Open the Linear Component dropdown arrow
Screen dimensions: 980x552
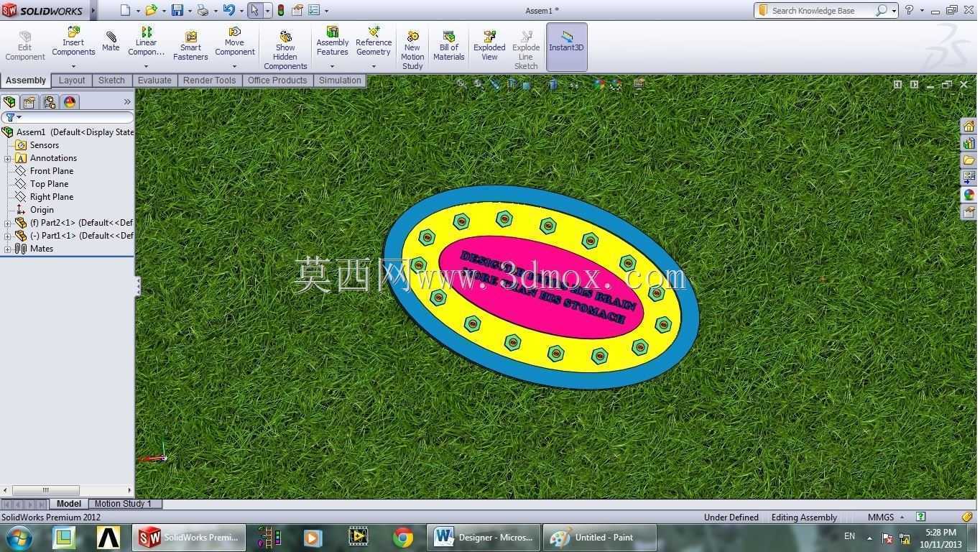click(x=147, y=66)
